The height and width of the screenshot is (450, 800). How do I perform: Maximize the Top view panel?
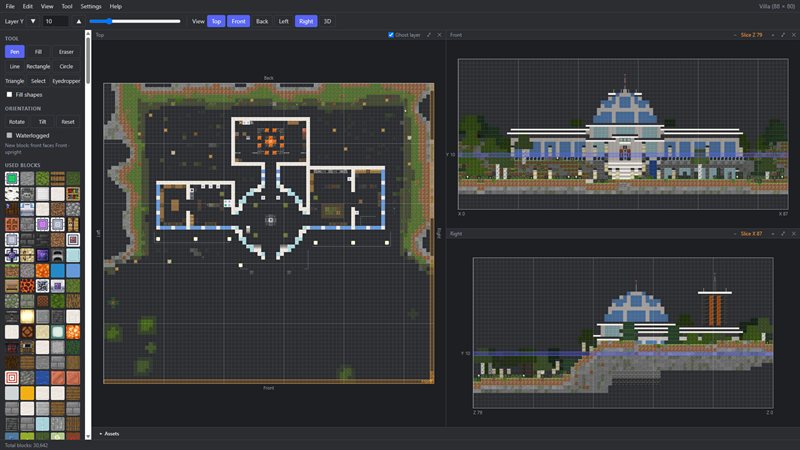[x=429, y=35]
